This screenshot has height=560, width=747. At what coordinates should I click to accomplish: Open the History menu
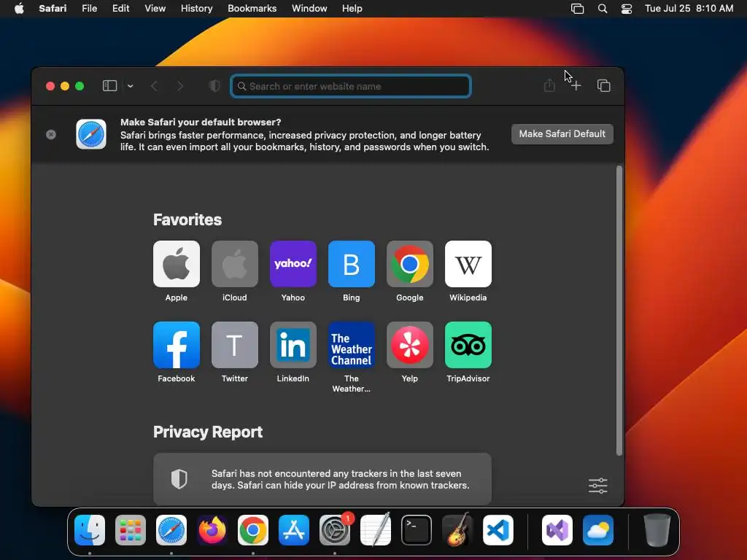pos(196,9)
